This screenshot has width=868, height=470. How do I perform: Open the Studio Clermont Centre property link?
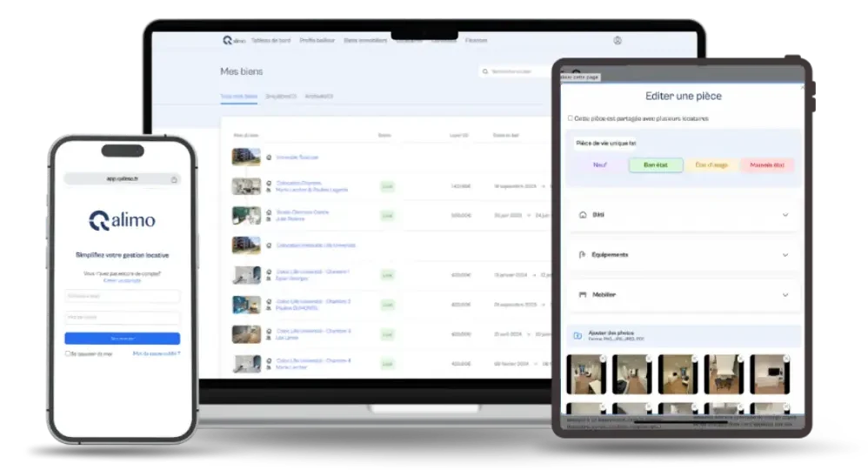(303, 212)
